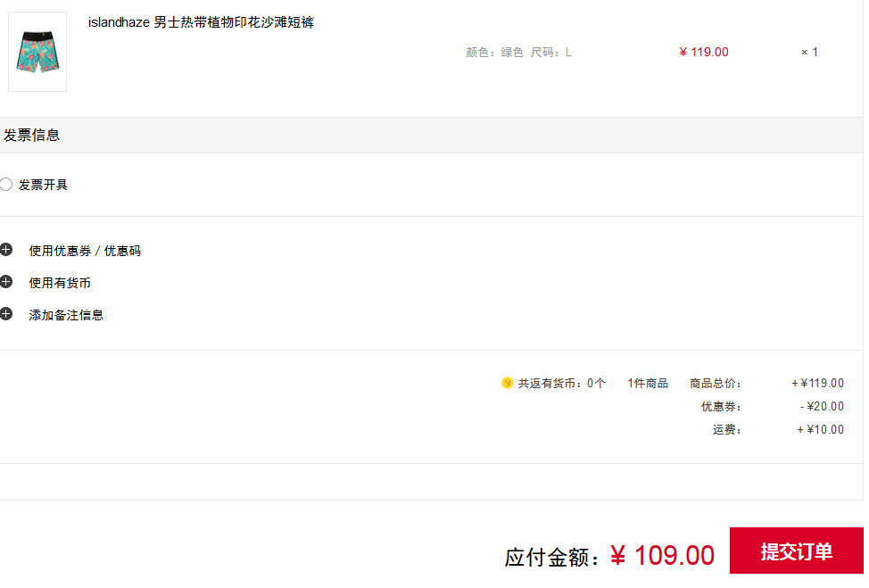Click the ¥119.00 item price

tap(704, 52)
